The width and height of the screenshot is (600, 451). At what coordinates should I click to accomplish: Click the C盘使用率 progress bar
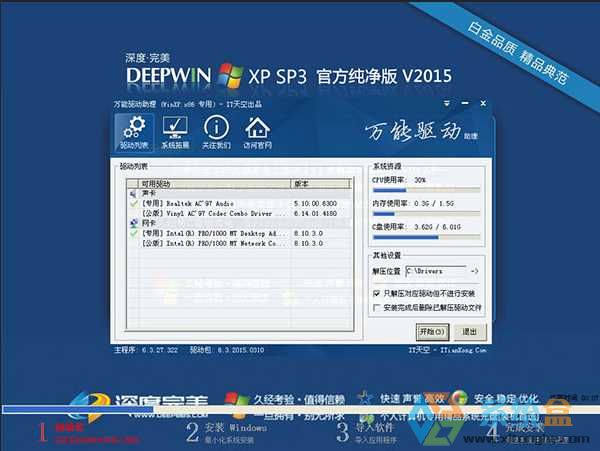[426, 238]
